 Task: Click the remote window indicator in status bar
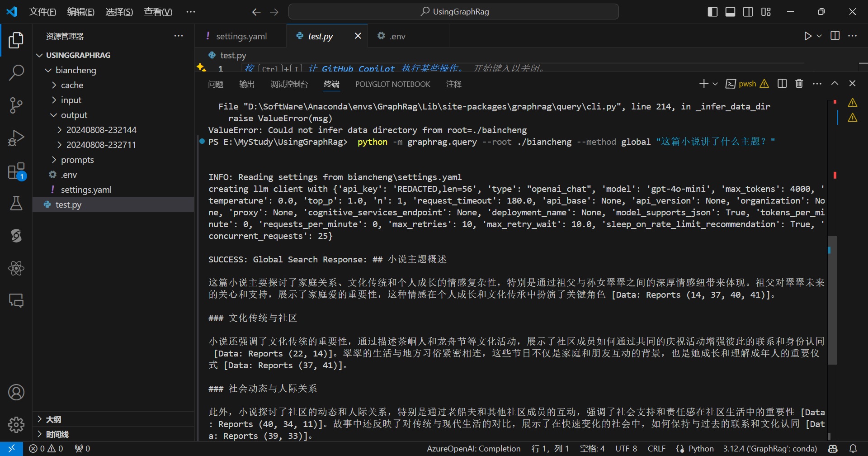11,449
